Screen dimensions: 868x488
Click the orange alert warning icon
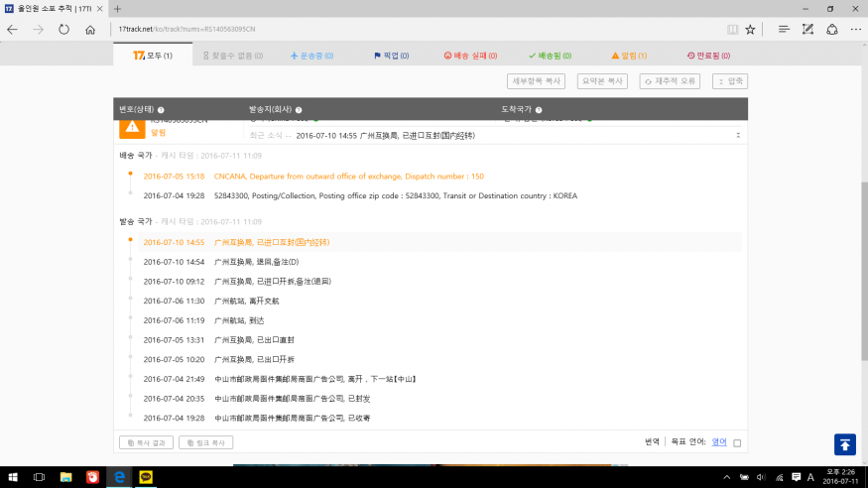132,128
